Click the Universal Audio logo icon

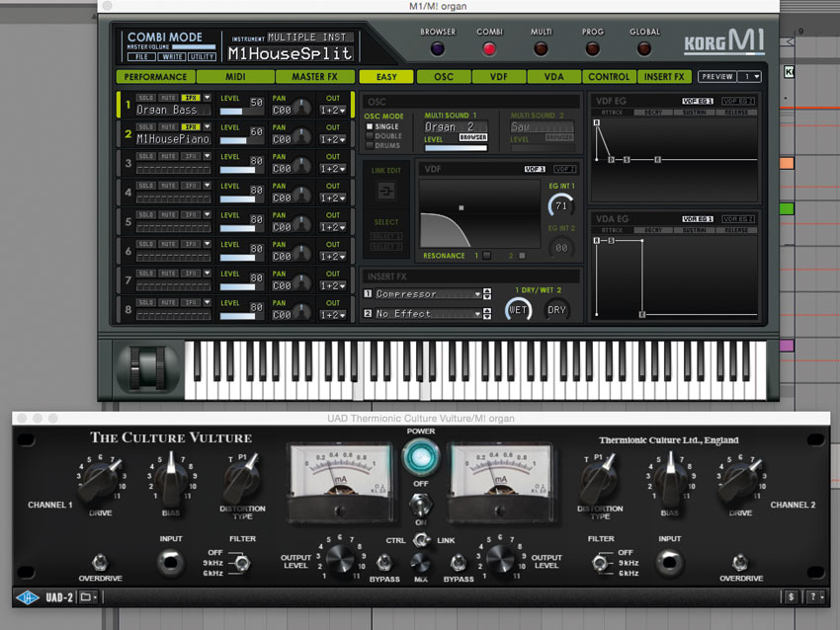(x=28, y=597)
